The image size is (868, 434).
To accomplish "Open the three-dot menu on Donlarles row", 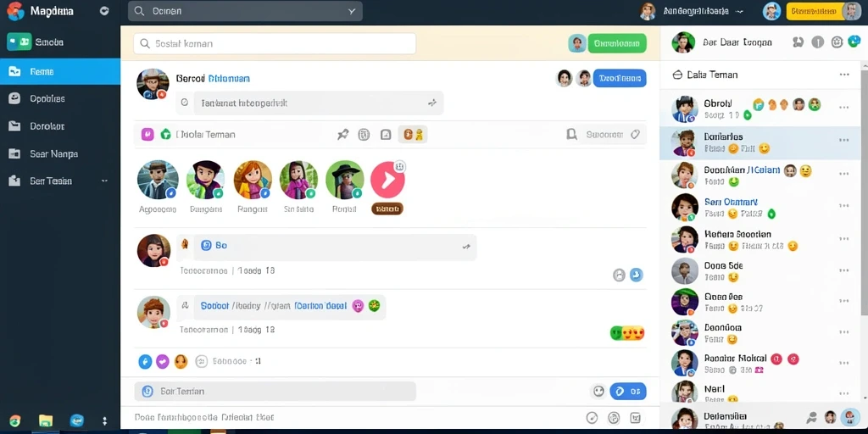I will point(844,141).
